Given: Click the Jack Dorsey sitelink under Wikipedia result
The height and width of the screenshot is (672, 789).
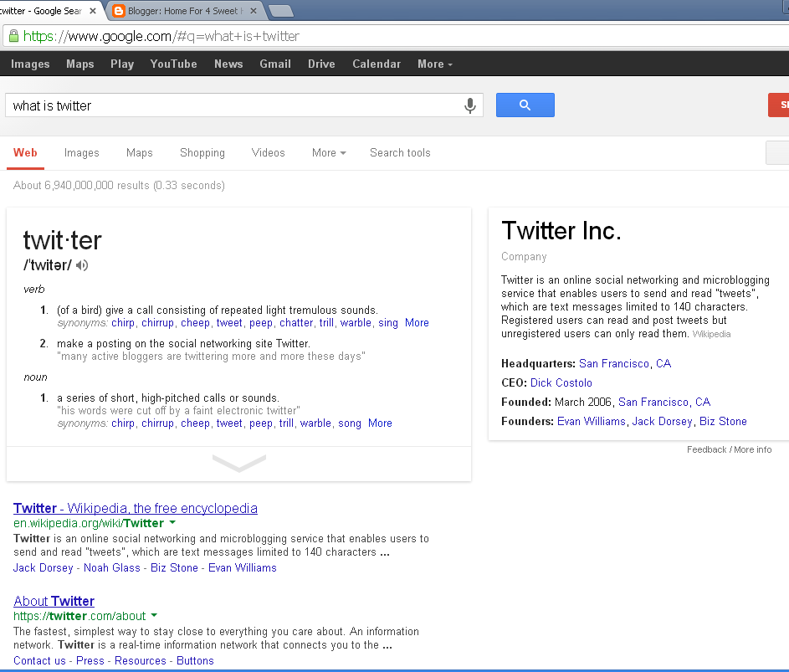Looking at the screenshot, I should (x=44, y=567).
